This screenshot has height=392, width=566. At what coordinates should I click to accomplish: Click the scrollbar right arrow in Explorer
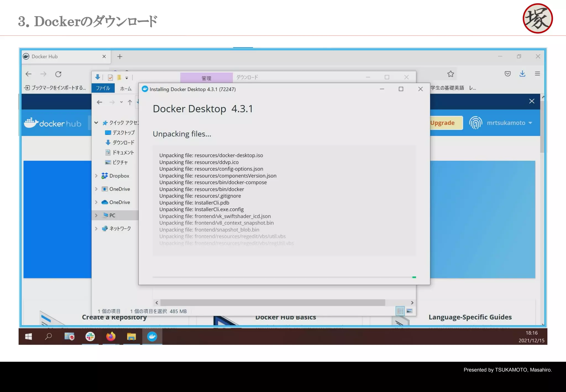tap(412, 303)
